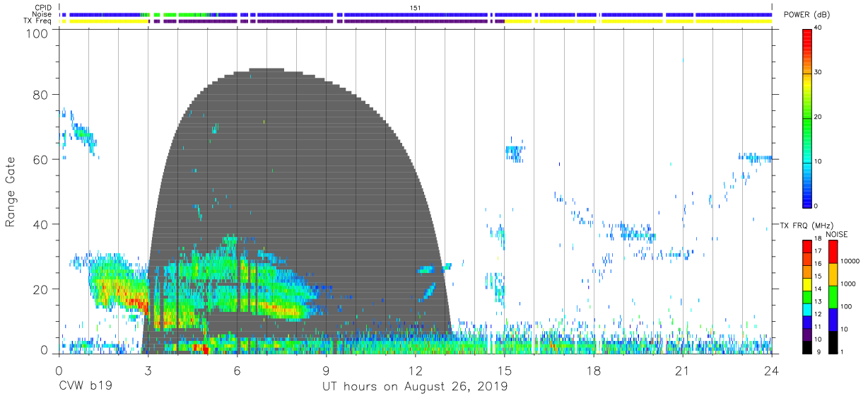Click the 12 tick on TX FRQ scale

point(816,314)
